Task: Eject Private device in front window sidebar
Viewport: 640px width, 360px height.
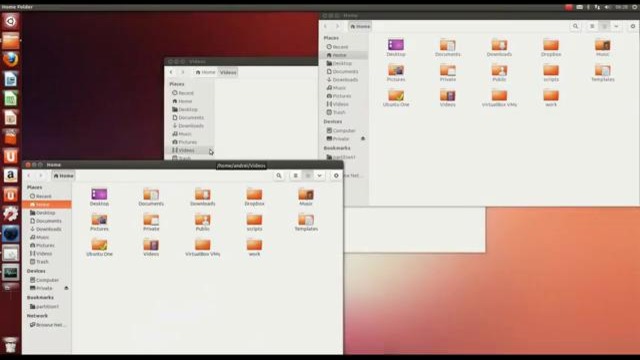Action: pyautogui.click(x=66, y=288)
